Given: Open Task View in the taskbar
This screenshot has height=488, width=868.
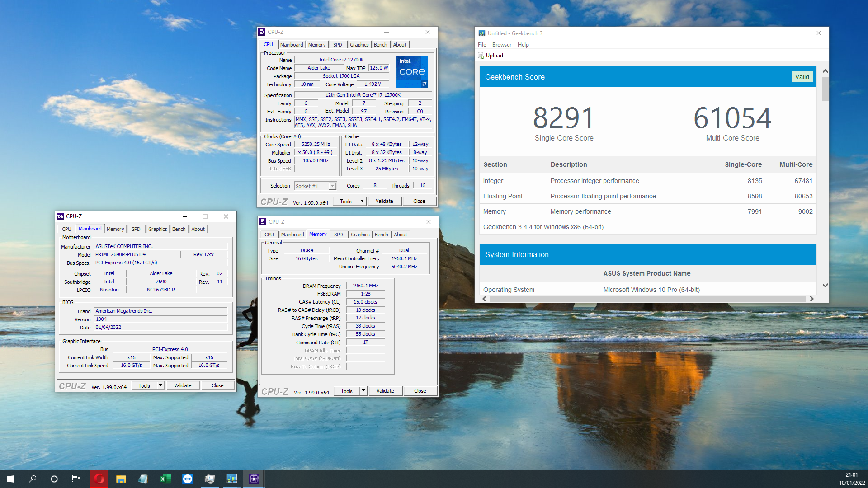Looking at the screenshot, I should pyautogui.click(x=76, y=479).
